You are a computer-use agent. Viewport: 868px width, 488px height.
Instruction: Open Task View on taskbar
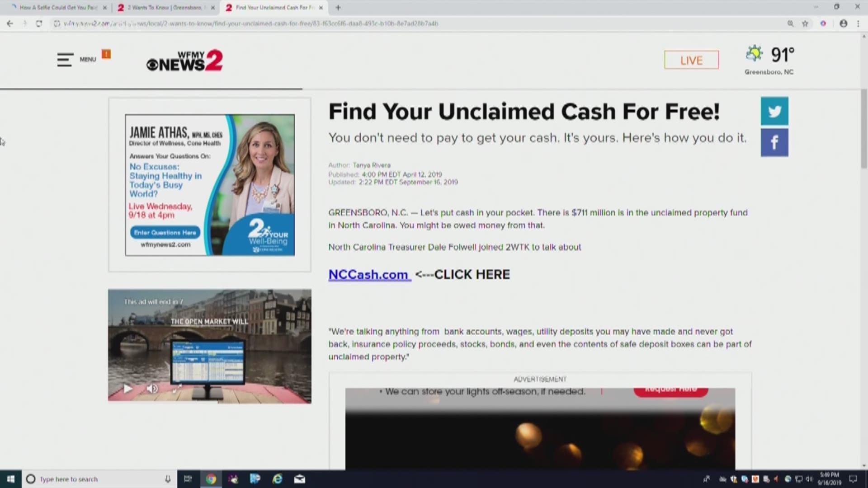[188, 479]
